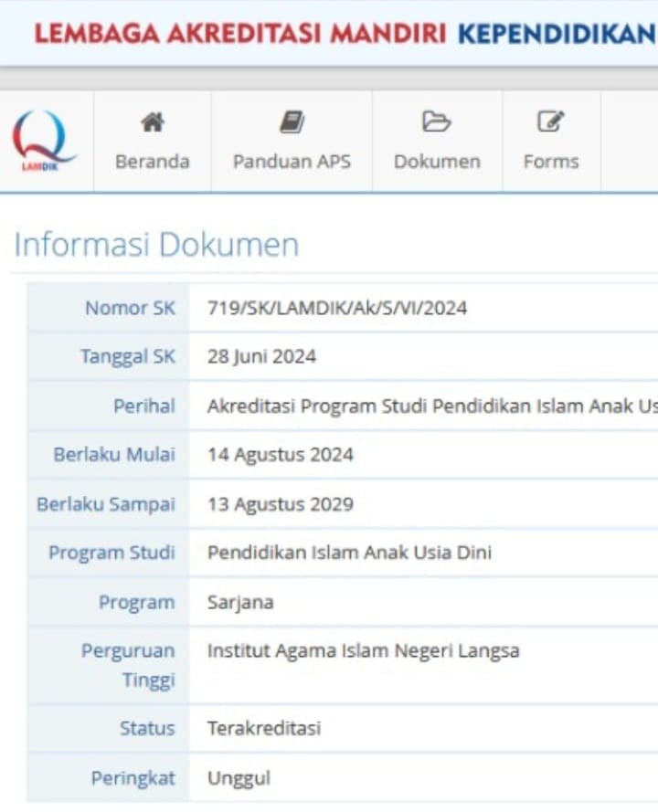
Task: Open the Forms menu item
Action: 551,142
